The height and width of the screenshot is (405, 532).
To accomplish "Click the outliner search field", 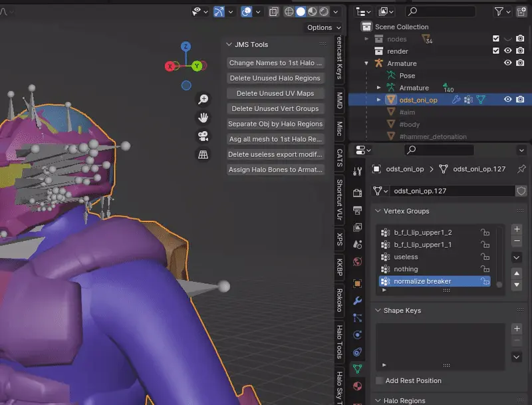I will coord(440,12).
